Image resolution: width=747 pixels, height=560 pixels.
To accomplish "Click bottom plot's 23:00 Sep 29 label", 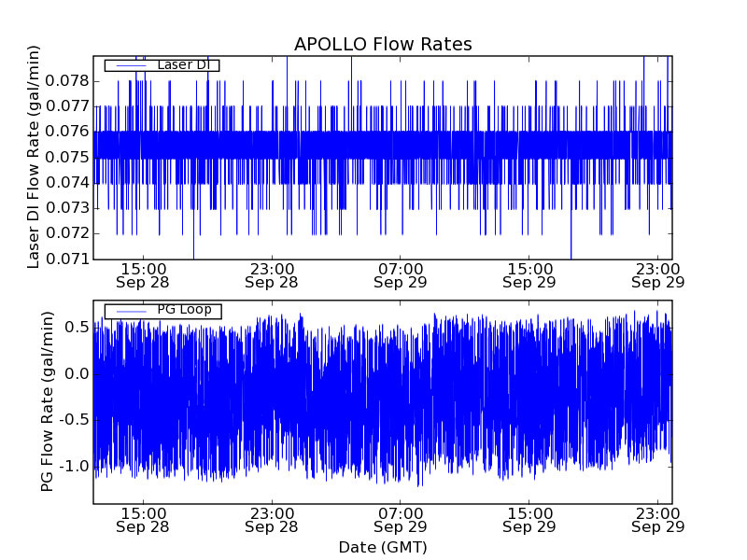I will pos(658,521).
